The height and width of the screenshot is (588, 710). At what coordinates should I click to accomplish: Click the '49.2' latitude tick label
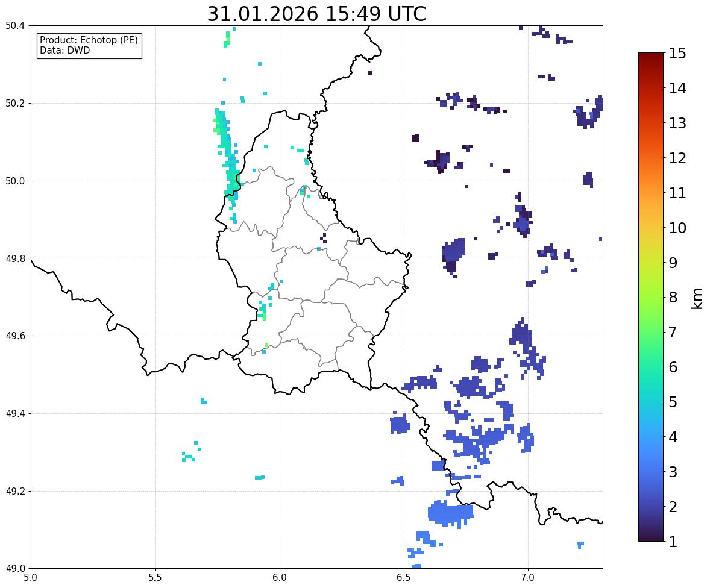[15, 491]
